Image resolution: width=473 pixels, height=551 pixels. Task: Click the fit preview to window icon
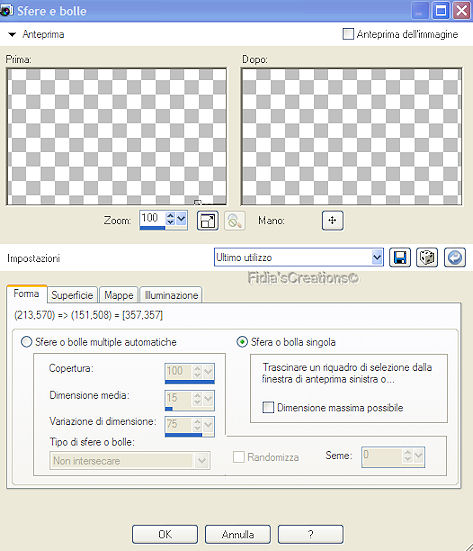pyautogui.click(x=208, y=221)
